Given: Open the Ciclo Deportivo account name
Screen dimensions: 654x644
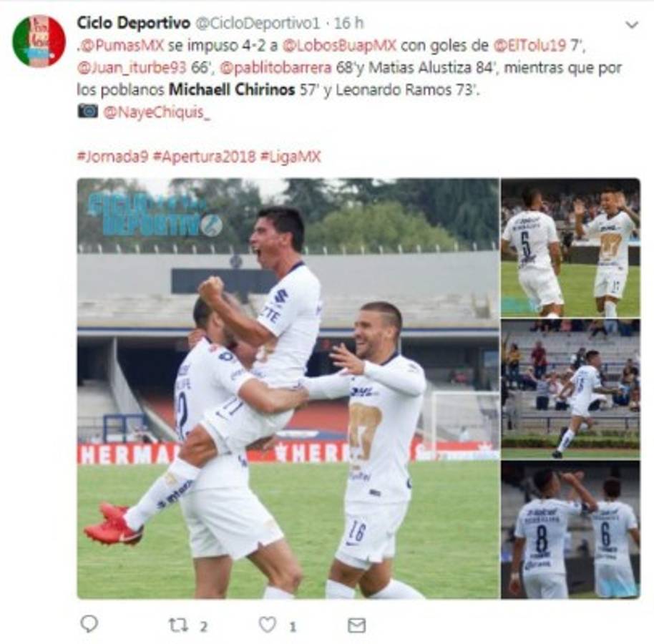Looking at the screenshot, I should 134,23.
